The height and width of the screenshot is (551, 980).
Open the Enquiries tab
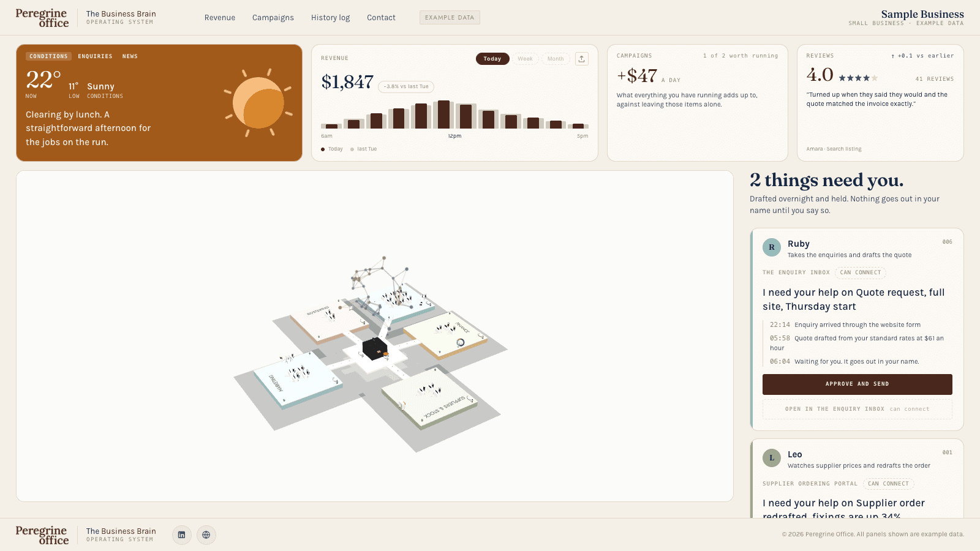(95, 56)
